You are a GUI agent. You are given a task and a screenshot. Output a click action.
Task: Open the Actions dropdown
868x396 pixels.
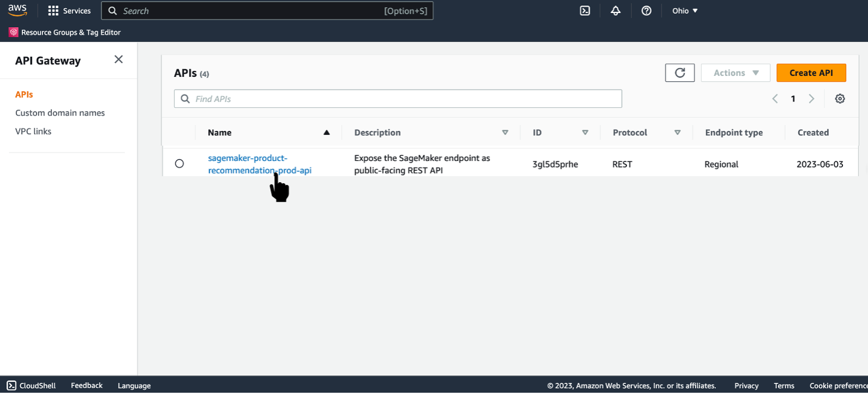click(x=736, y=73)
